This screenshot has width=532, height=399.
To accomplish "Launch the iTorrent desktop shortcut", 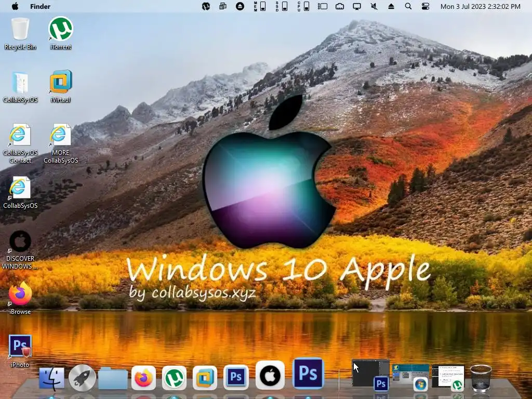I will click(61, 34).
